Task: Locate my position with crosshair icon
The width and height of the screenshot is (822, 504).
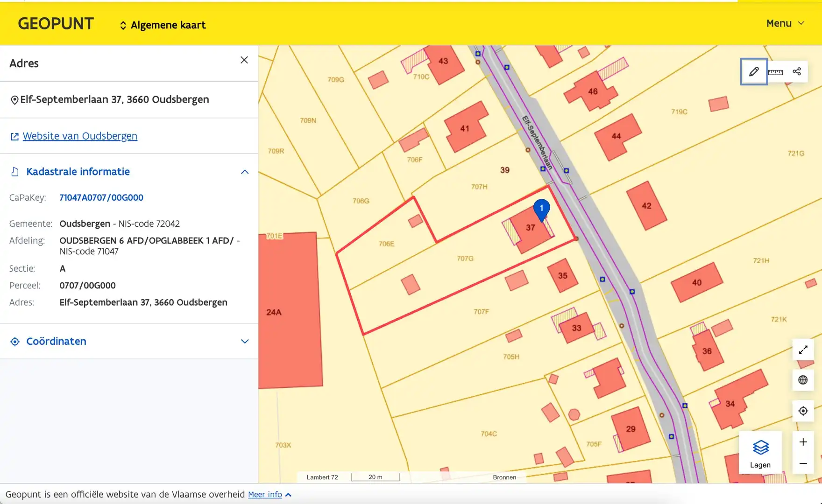Action: coord(803,411)
